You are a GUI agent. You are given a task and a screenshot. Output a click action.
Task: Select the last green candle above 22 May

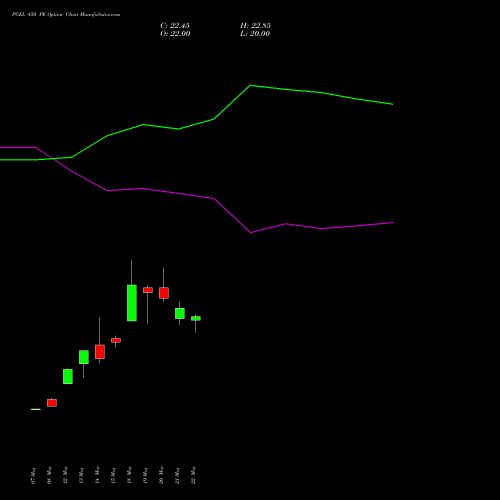pyautogui.click(x=196, y=318)
